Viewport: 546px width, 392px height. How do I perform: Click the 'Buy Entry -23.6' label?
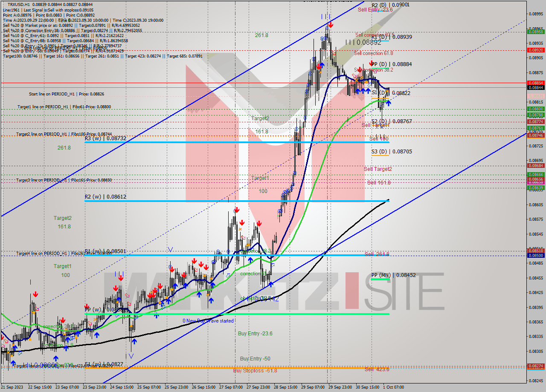click(255, 334)
